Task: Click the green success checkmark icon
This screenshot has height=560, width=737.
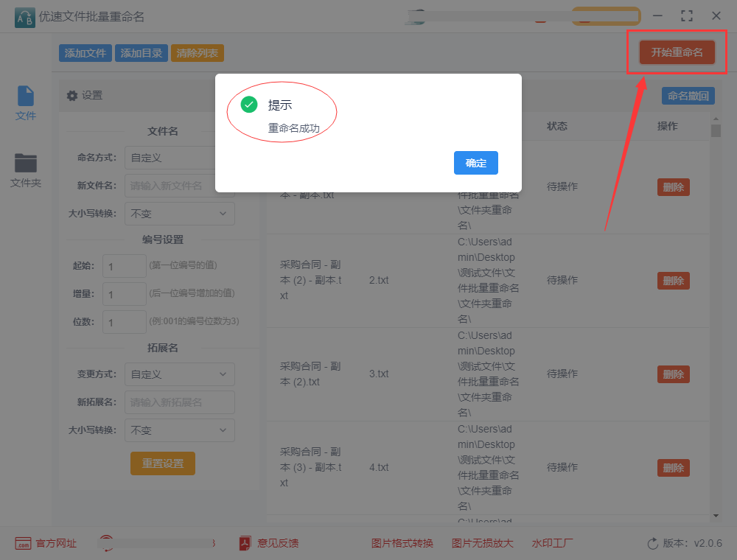Action: (249, 105)
